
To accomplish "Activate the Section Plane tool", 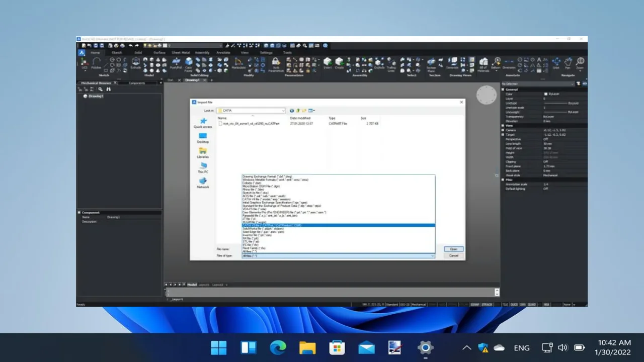I will coord(431,64).
